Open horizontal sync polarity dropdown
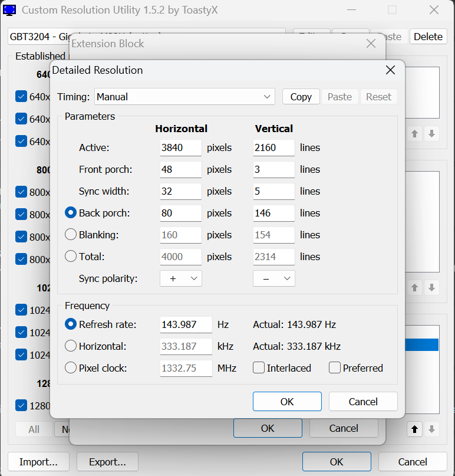This screenshot has width=455, height=476. pyautogui.click(x=180, y=278)
